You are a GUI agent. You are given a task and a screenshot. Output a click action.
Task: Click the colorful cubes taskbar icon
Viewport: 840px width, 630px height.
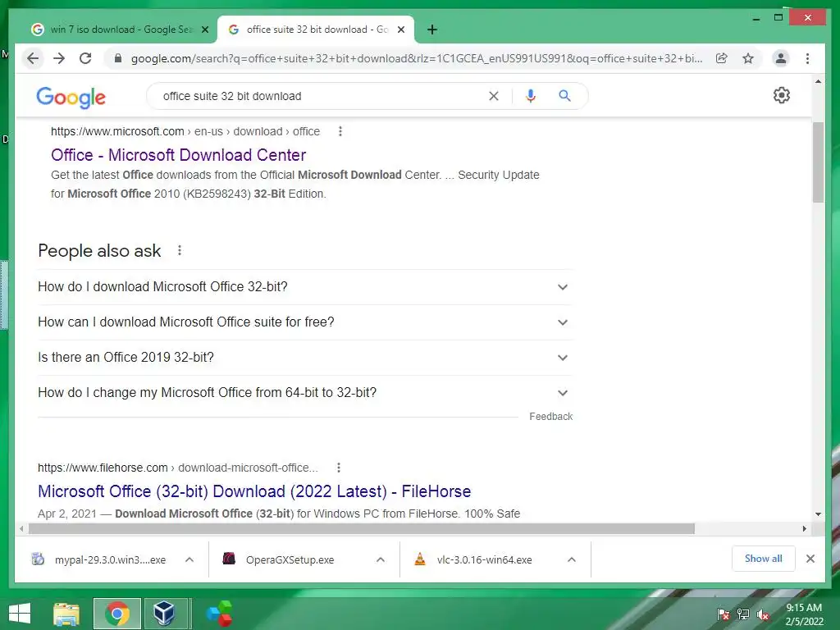point(220,614)
